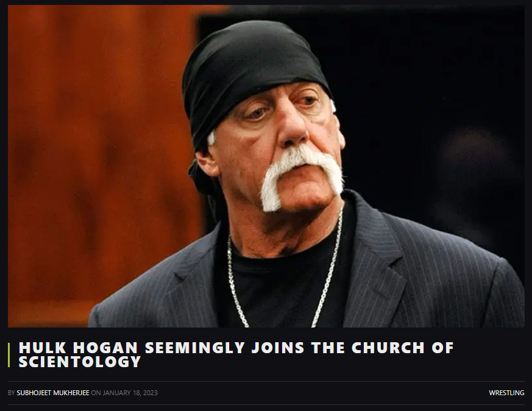532x411 pixels.
Task: Open the featured article photo
Action: (266, 166)
